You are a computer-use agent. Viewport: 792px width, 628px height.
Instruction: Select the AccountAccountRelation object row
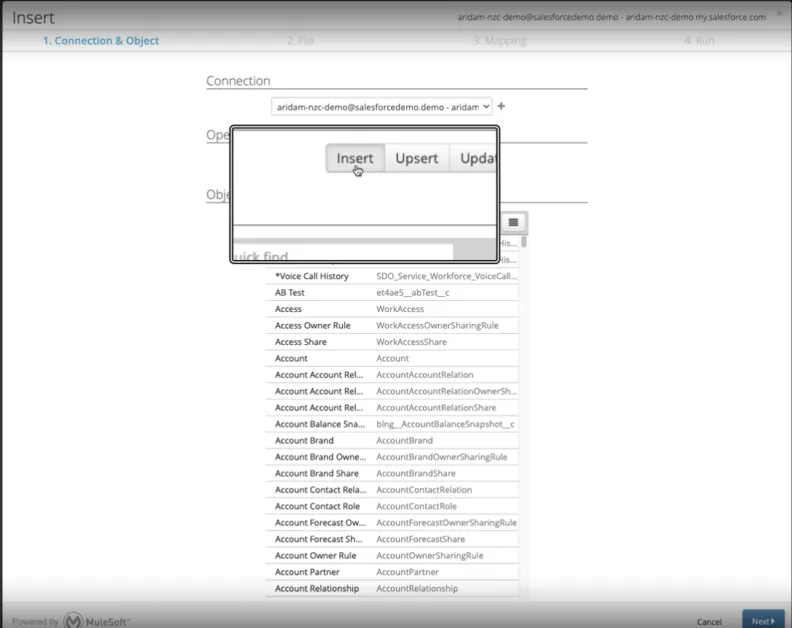coord(392,374)
